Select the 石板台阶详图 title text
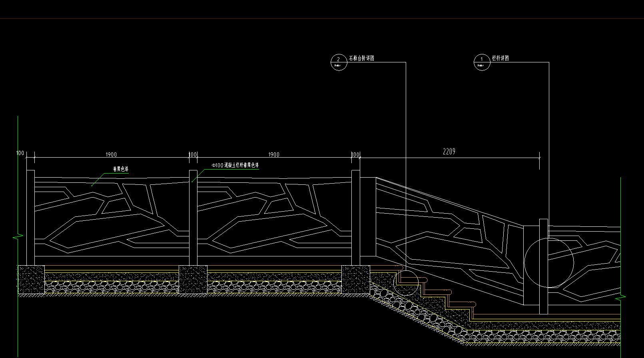644x358 pixels. pyautogui.click(x=361, y=58)
